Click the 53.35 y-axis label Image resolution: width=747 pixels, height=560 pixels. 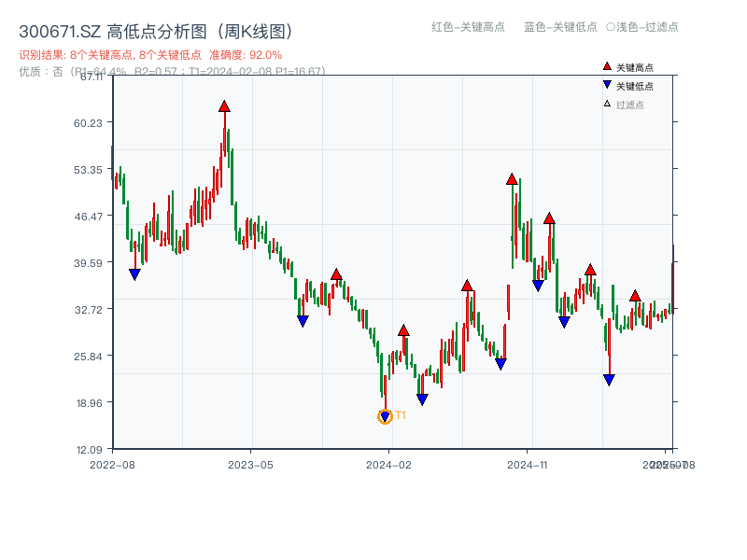pos(88,170)
